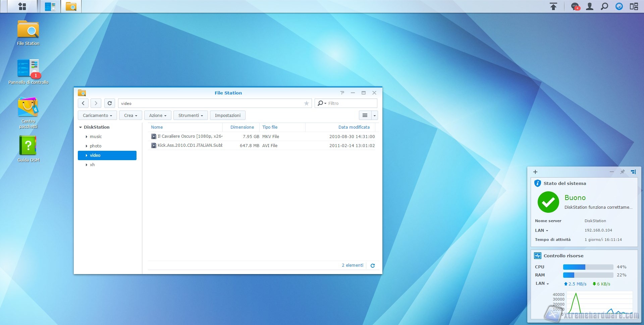The height and width of the screenshot is (325, 644).
Task: Open the Crea menu
Action: [x=130, y=116]
